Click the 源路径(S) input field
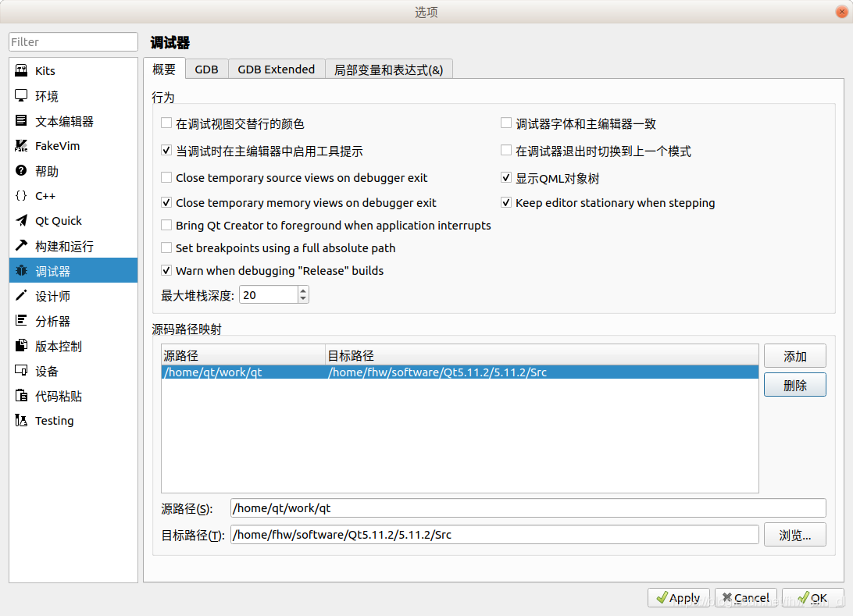Image resolution: width=853 pixels, height=616 pixels. point(528,507)
